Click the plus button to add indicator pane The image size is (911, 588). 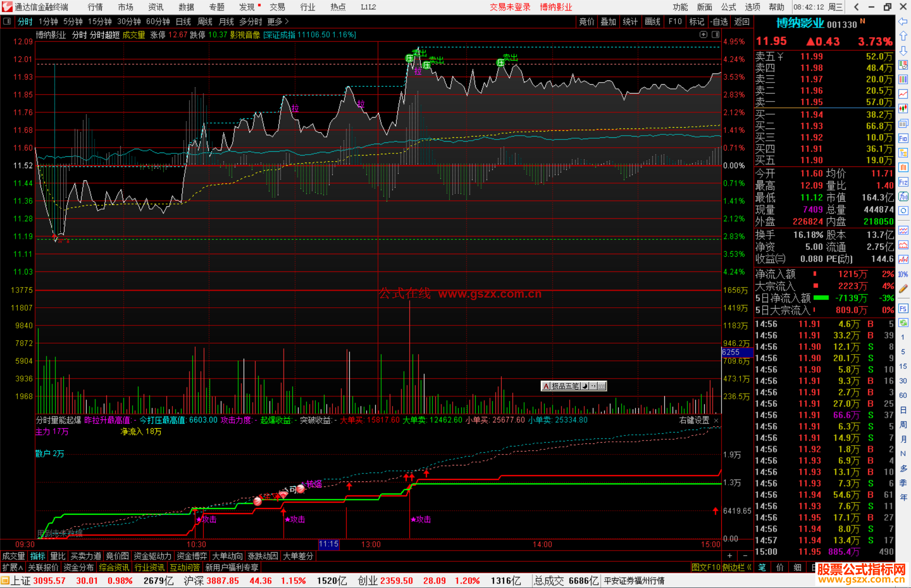coord(730,556)
